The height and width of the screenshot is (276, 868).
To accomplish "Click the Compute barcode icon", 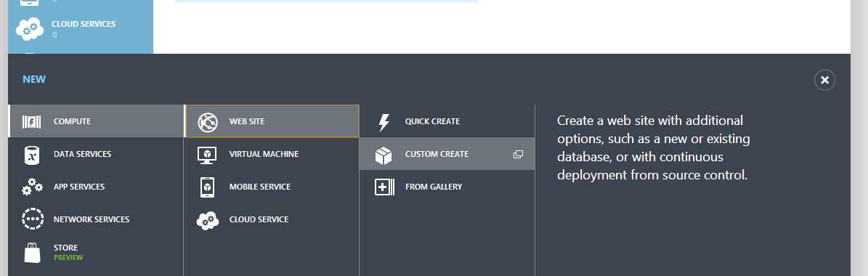I will click(x=31, y=121).
